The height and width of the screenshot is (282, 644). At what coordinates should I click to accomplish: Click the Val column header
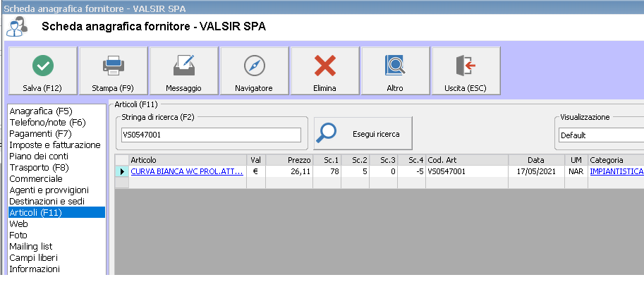click(256, 160)
